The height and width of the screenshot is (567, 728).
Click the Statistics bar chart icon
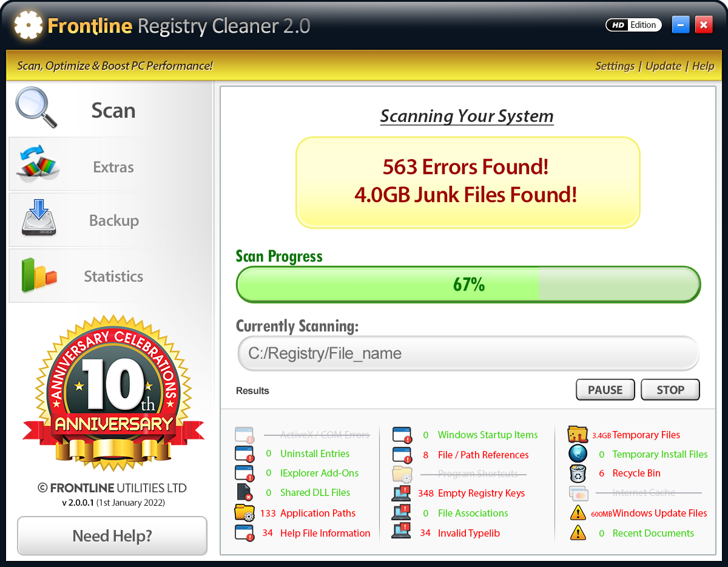pos(39,274)
